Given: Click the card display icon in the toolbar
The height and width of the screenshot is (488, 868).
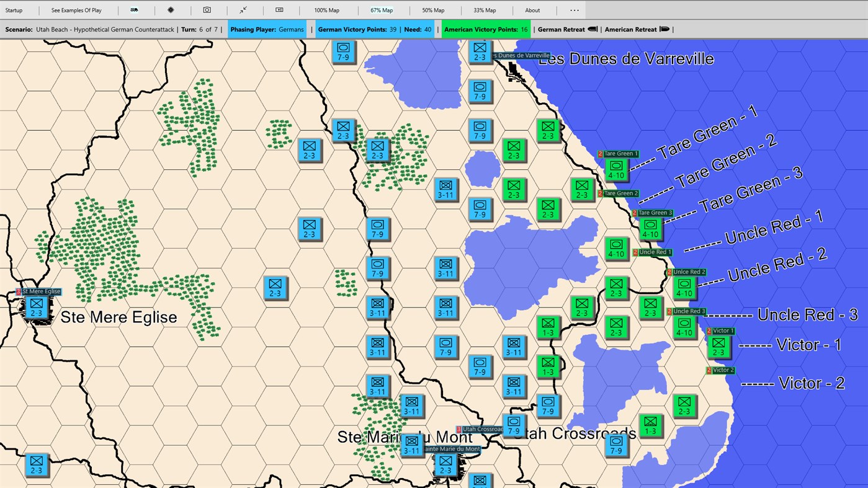Looking at the screenshot, I should tap(279, 10).
